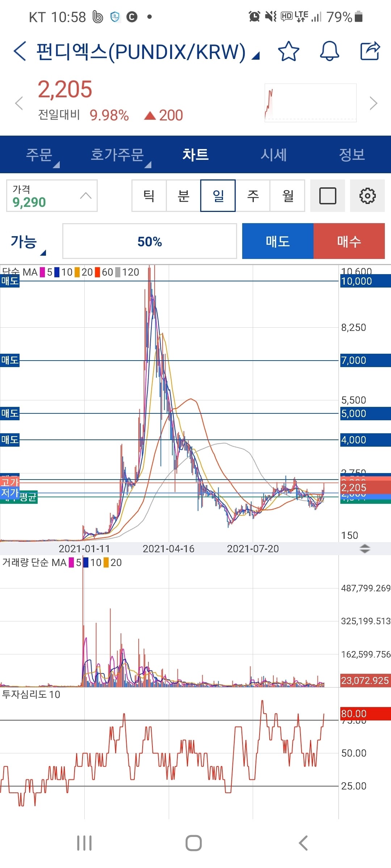The width and height of the screenshot is (391, 868).
Task: Switch chart interval to 분 (minute)
Action: point(183,196)
